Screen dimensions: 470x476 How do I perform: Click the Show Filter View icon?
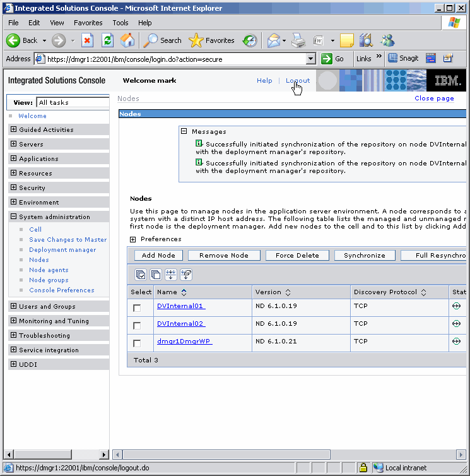click(x=170, y=275)
